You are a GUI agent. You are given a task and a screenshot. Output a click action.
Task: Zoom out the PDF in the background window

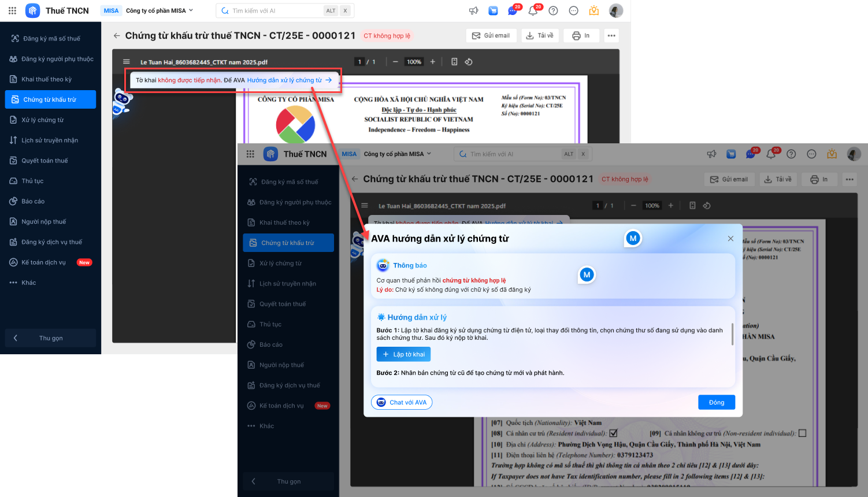pyautogui.click(x=395, y=62)
